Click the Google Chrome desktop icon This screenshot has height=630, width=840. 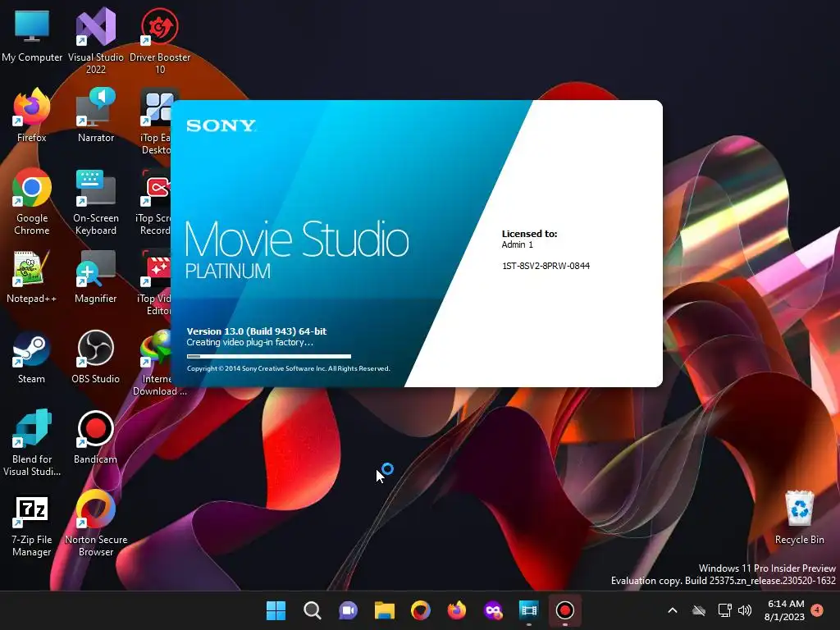32,202
